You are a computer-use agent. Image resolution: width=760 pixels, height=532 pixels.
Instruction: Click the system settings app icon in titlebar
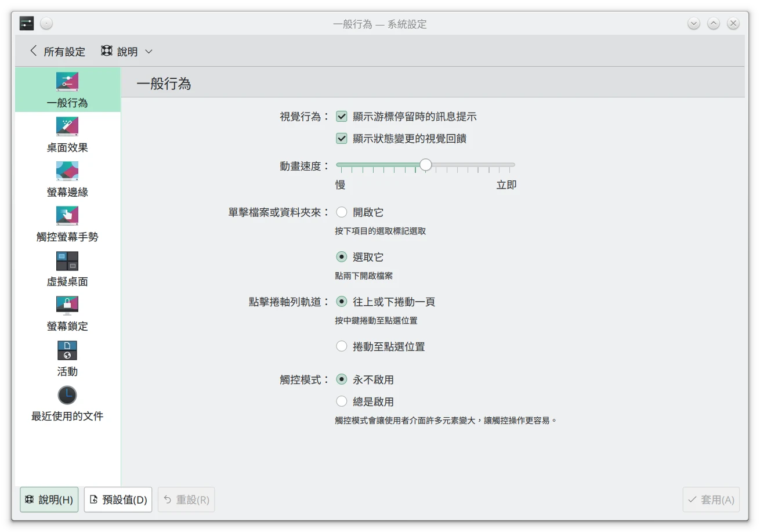tap(27, 24)
